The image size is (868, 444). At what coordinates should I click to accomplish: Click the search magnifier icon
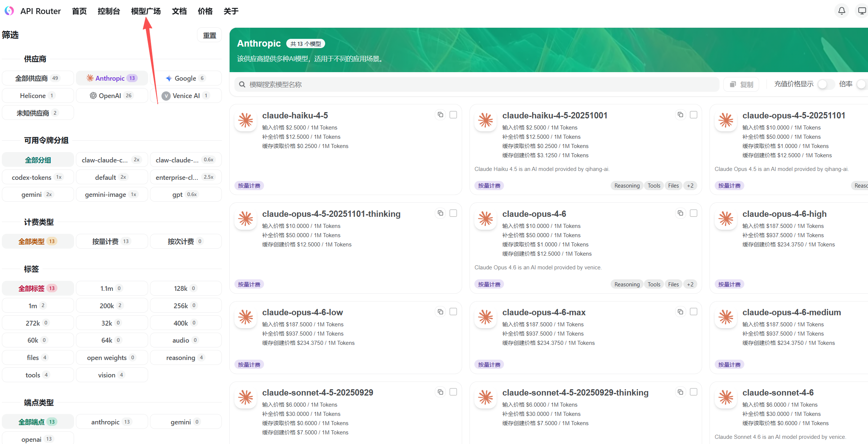(x=242, y=84)
